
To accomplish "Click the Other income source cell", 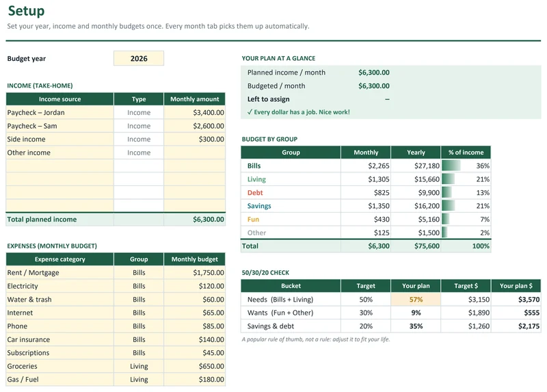I will (x=59, y=153).
